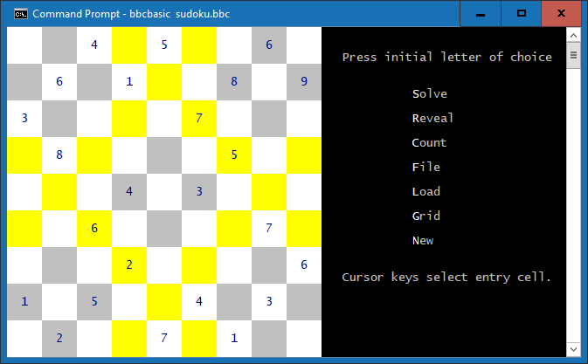Click the top row cell with number 5
The image size is (588, 364).
pyautogui.click(x=164, y=45)
